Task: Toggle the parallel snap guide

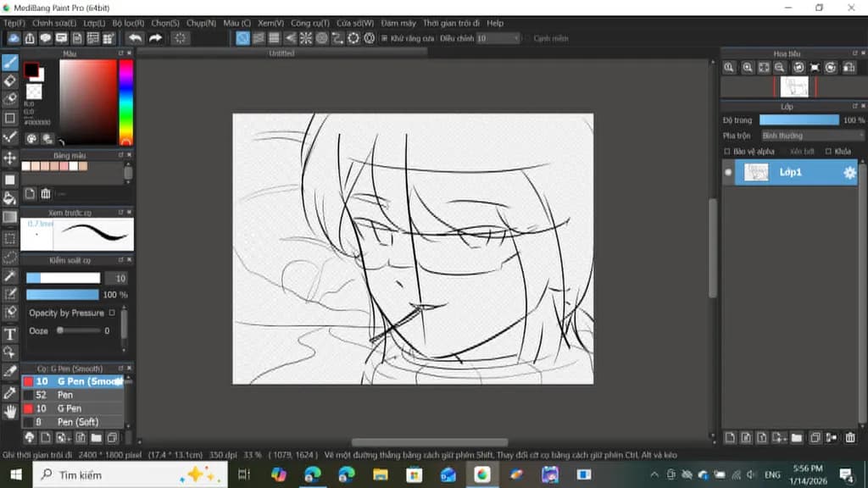Action: (x=259, y=38)
